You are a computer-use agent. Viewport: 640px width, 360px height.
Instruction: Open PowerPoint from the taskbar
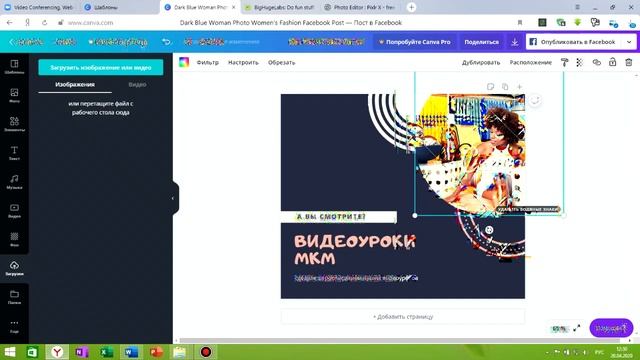click(156, 352)
